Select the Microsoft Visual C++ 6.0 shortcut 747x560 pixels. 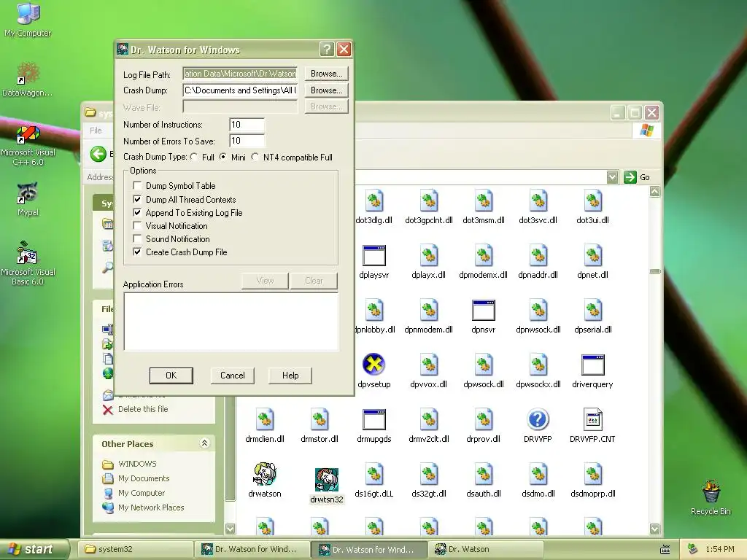28,134
